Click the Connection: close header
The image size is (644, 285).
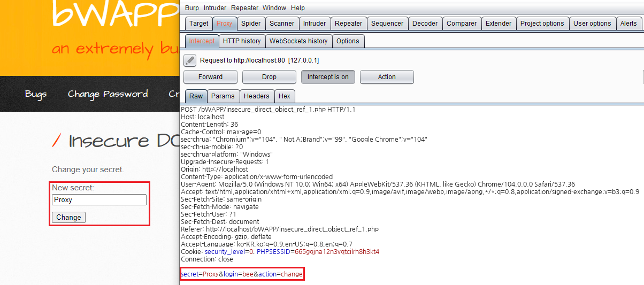[207, 259]
